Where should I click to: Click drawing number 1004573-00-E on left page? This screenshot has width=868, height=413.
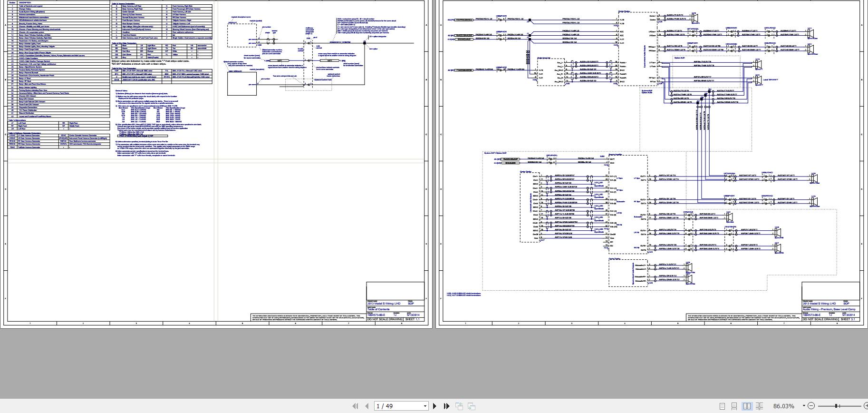(376, 315)
